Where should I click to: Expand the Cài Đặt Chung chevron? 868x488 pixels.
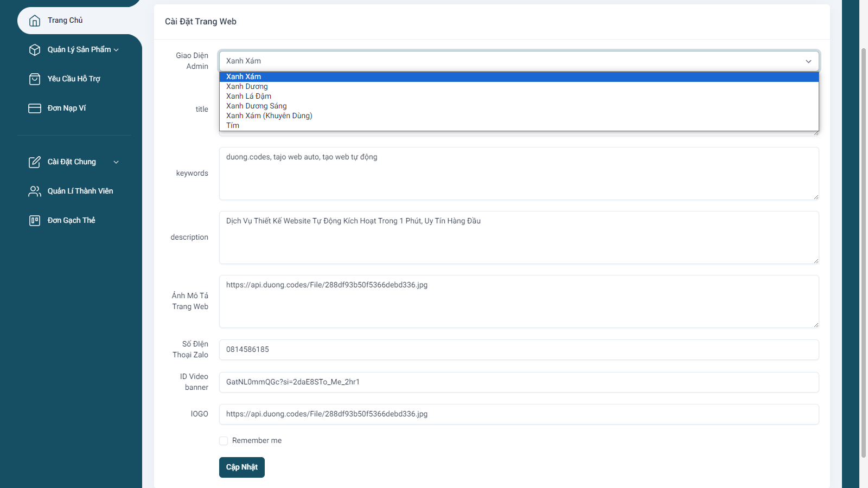(116, 162)
